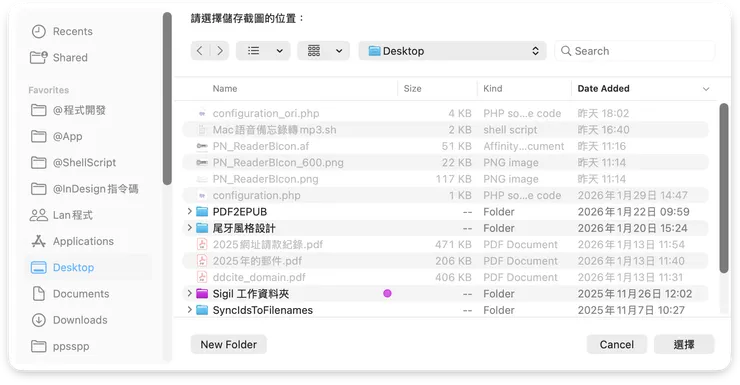
Task: Click the @InDesign指令碼 folder icon
Action: pos(39,189)
